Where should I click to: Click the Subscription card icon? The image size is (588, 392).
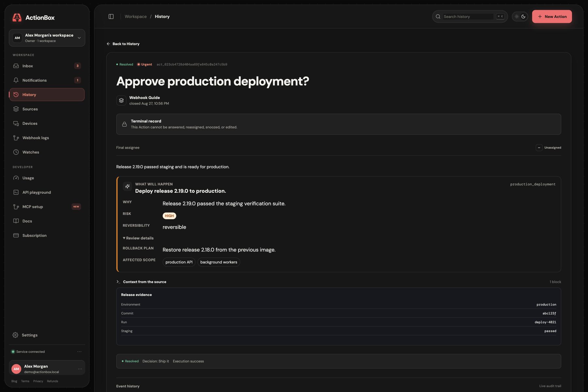(x=16, y=236)
